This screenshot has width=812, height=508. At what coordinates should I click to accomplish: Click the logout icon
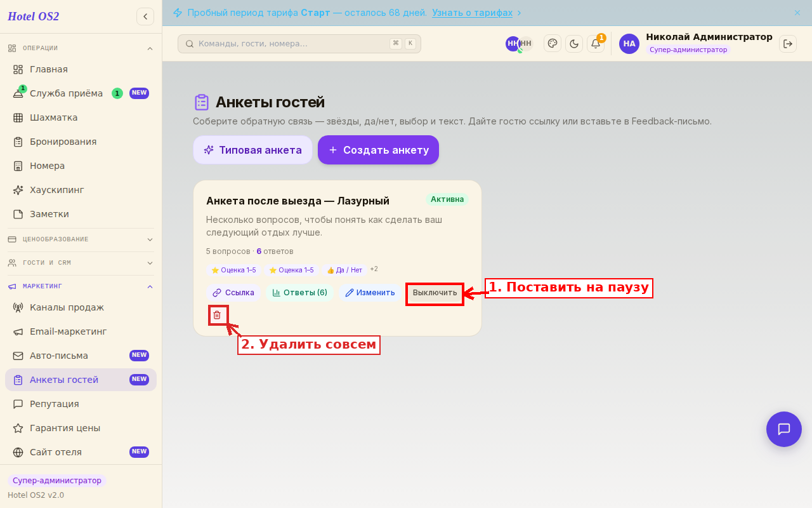tap(788, 44)
